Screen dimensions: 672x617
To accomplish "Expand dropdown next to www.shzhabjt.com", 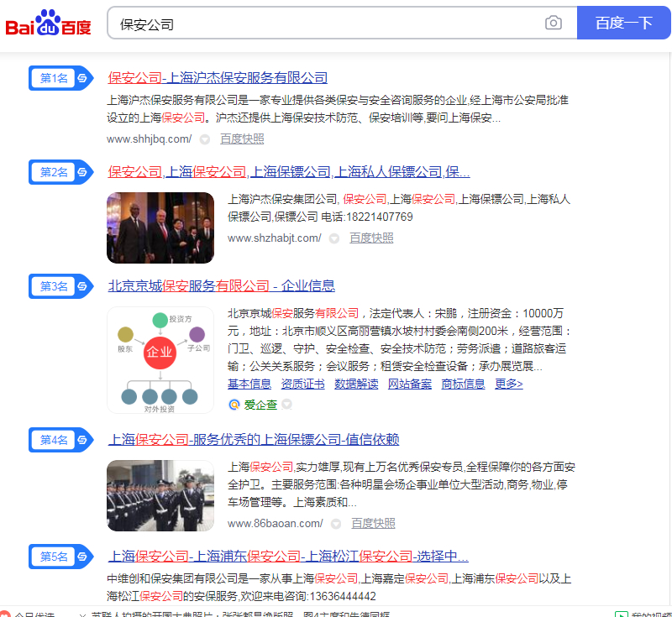I will point(334,238).
